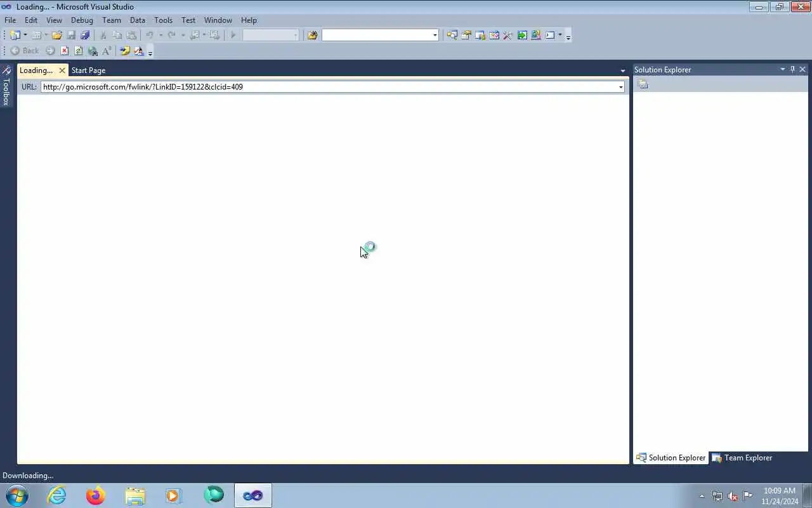This screenshot has width=812, height=508.
Task: Click the Command Window toolbar icon
Action: click(x=550, y=36)
